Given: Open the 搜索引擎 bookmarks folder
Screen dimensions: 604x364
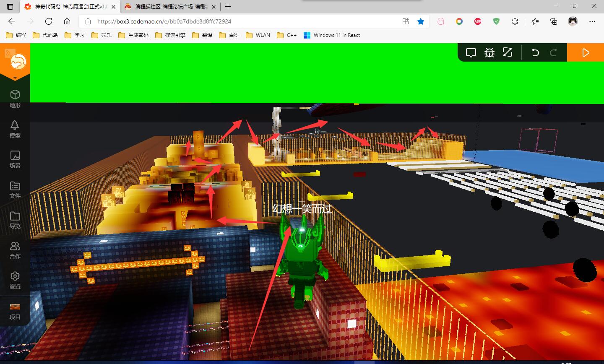Looking at the screenshot, I should tap(170, 35).
